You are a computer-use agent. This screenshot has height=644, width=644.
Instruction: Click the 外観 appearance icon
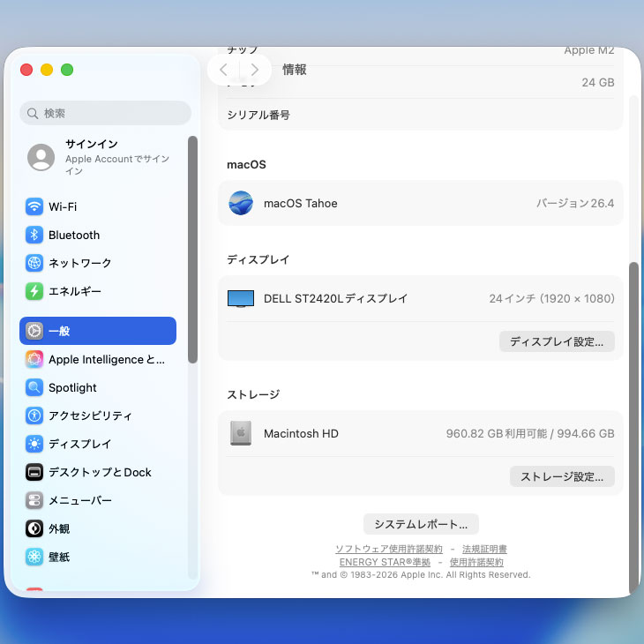(34, 528)
